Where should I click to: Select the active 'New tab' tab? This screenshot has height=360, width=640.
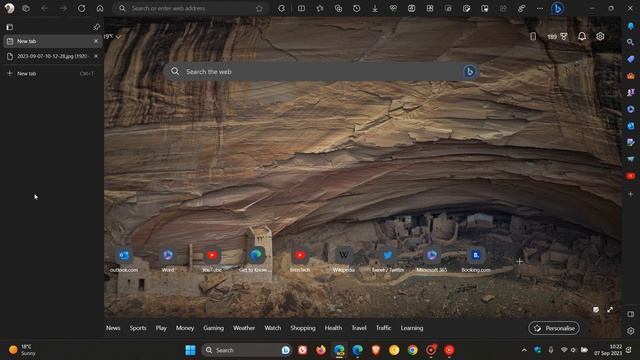pyautogui.click(x=52, y=41)
